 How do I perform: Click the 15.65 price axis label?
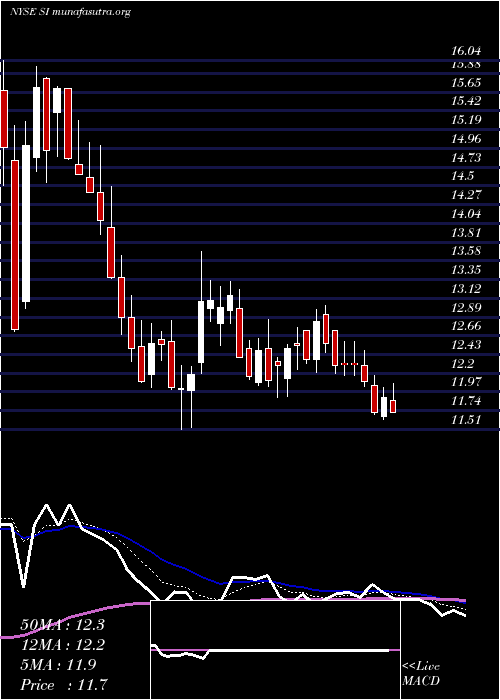point(466,83)
